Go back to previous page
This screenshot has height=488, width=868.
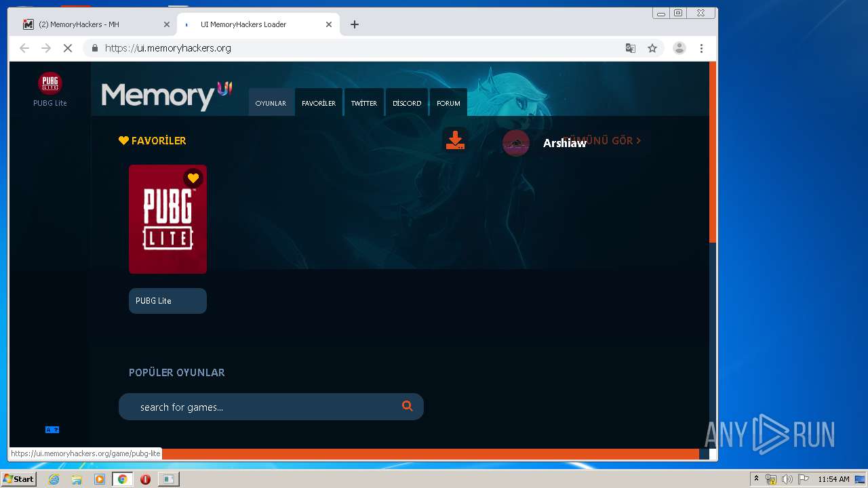click(24, 48)
